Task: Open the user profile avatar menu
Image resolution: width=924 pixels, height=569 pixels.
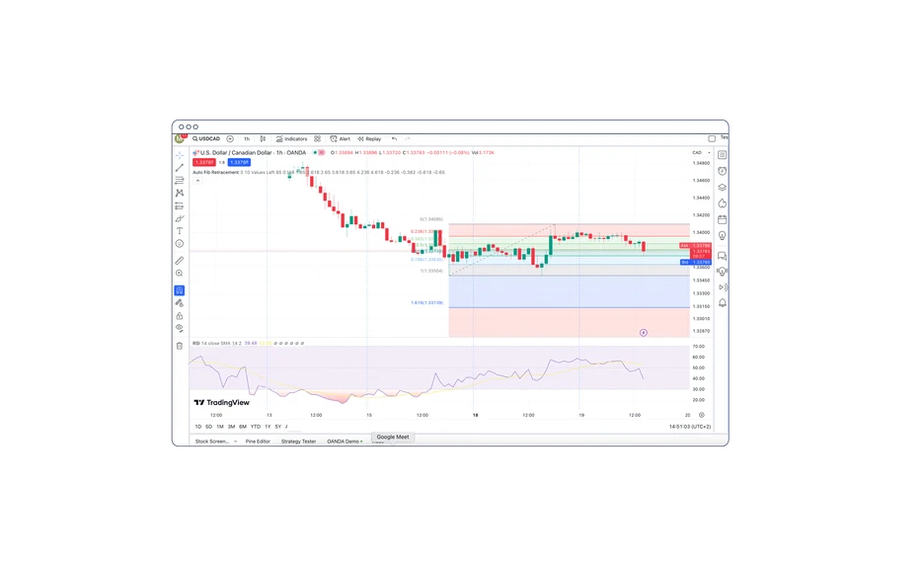Action: click(x=180, y=138)
